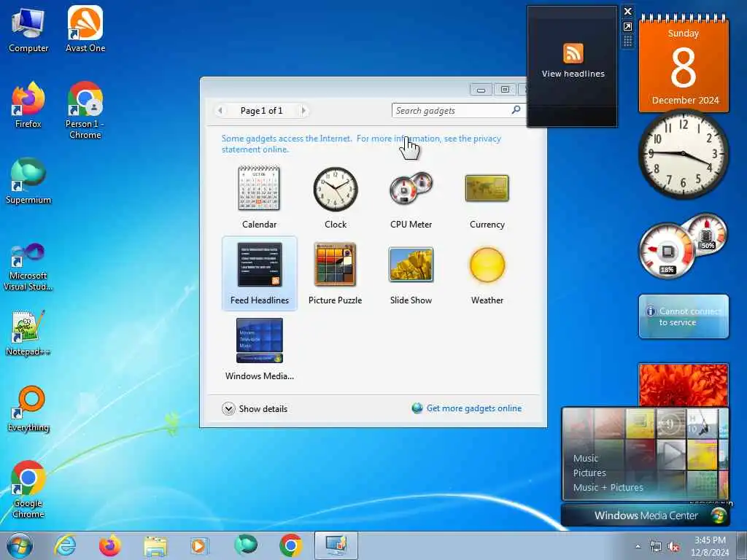Select Pictures in Media Center gadget
The image size is (747, 560).
pos(589,472)
